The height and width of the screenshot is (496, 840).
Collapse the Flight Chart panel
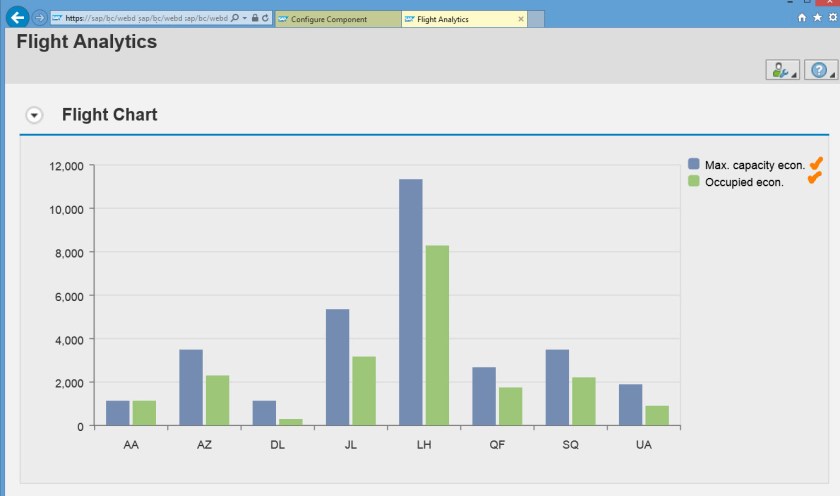(x=35, y=115)
